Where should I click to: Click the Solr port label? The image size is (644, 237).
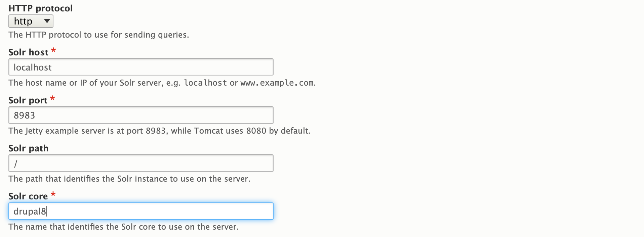click(28, 100)
